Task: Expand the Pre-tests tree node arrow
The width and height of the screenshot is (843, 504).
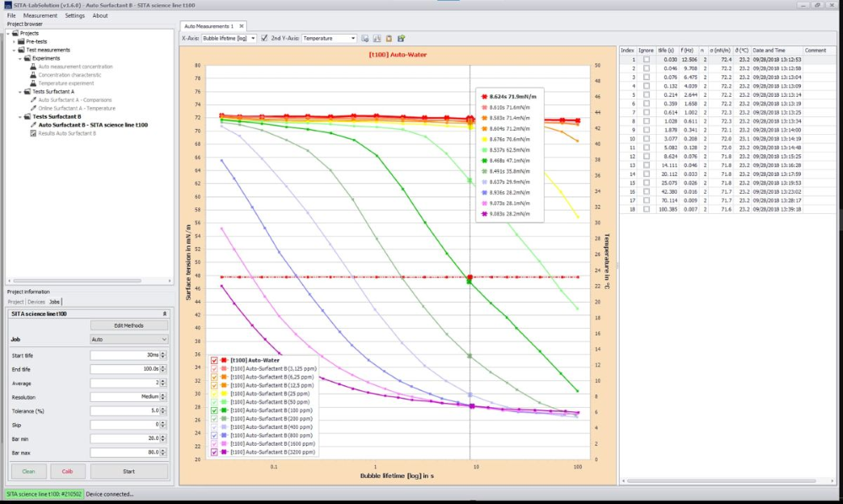Action: [13, 40]
